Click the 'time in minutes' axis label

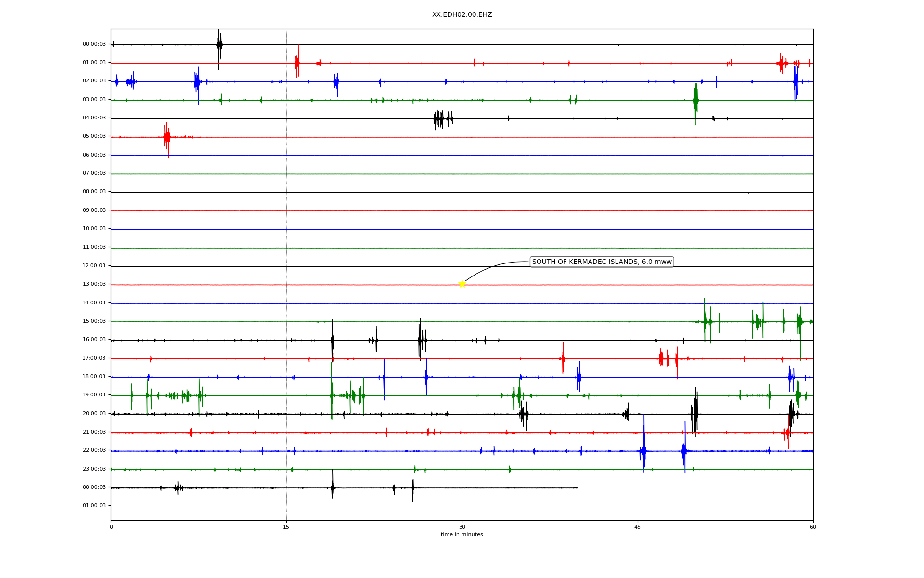pyautogui.click(x=462, y=535)
